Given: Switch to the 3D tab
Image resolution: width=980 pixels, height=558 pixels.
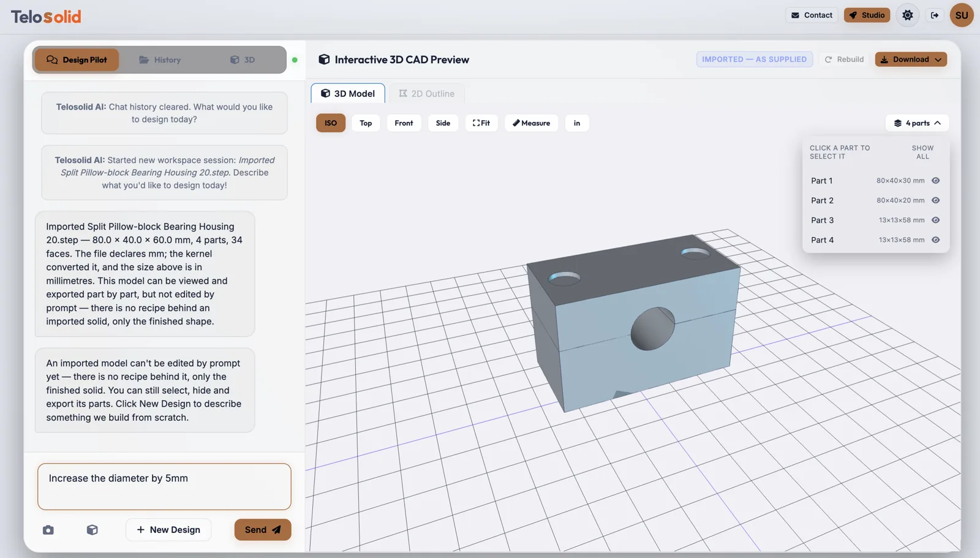Looking at the screenshot, I should (243, 60).
